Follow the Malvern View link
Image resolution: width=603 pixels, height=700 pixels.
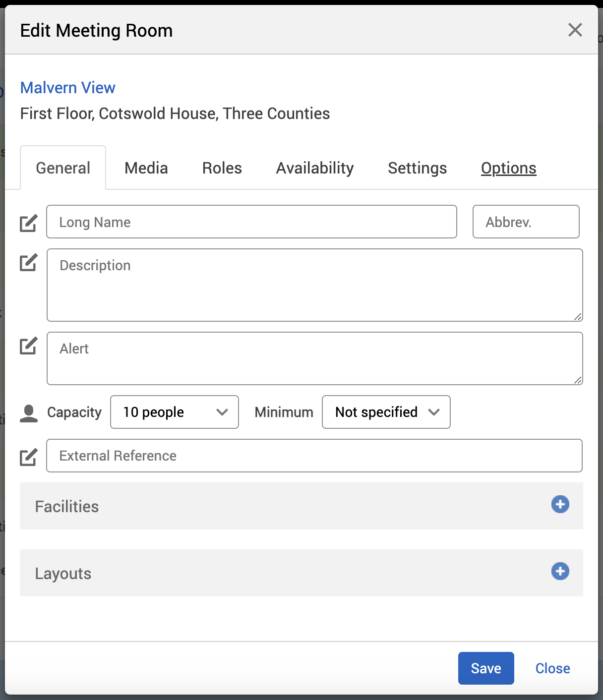68,88
